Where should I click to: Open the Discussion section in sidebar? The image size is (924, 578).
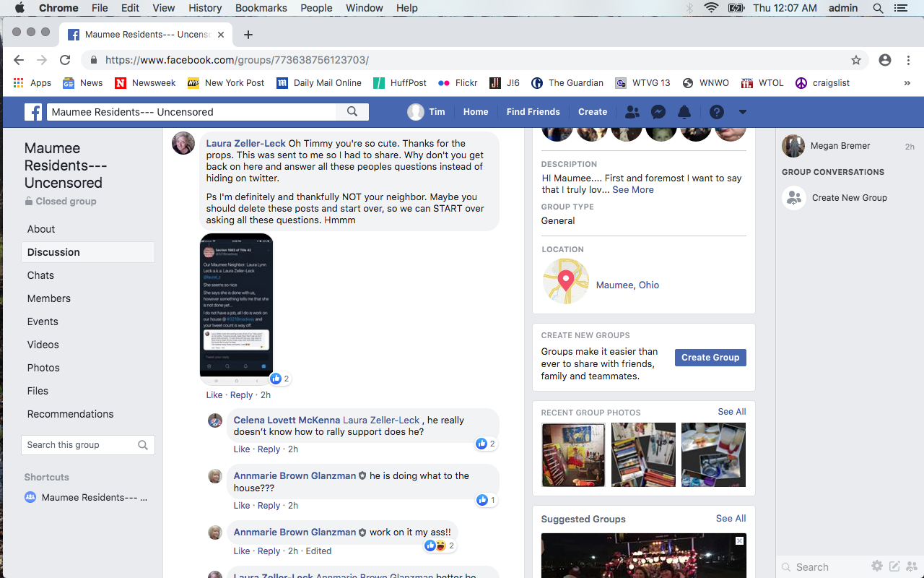(x=53, y=252)
